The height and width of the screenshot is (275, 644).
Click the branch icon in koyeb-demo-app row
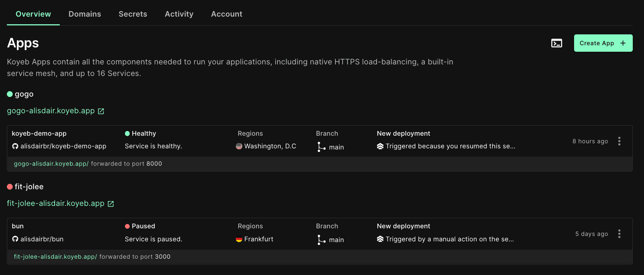pos(321,147)
